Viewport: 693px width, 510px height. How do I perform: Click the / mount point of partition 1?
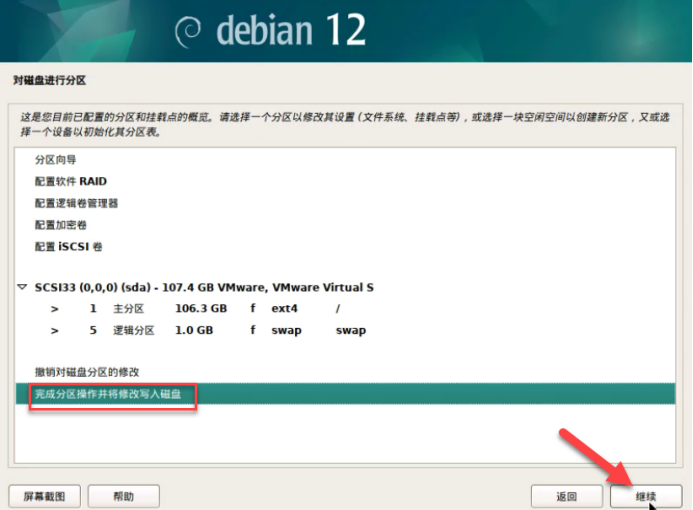click(338, 309)
